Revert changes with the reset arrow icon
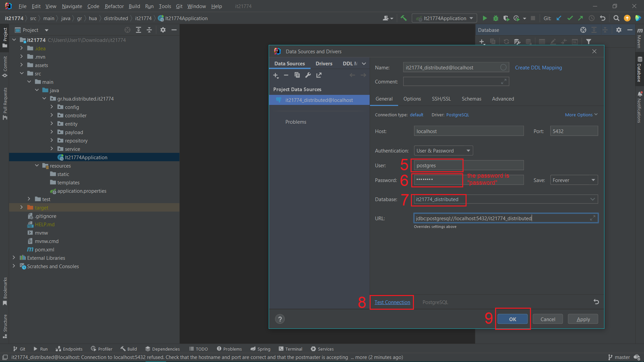644x362 pixels. coord(596,302)
